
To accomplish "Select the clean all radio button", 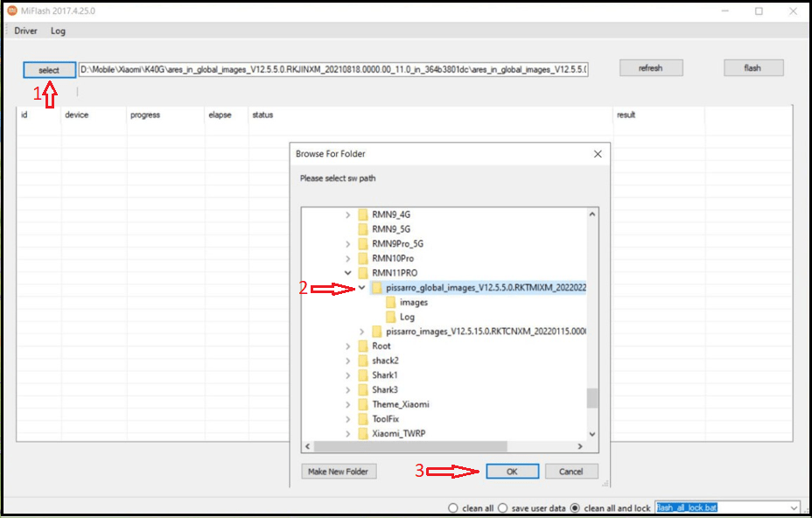I will coord(453,508).
